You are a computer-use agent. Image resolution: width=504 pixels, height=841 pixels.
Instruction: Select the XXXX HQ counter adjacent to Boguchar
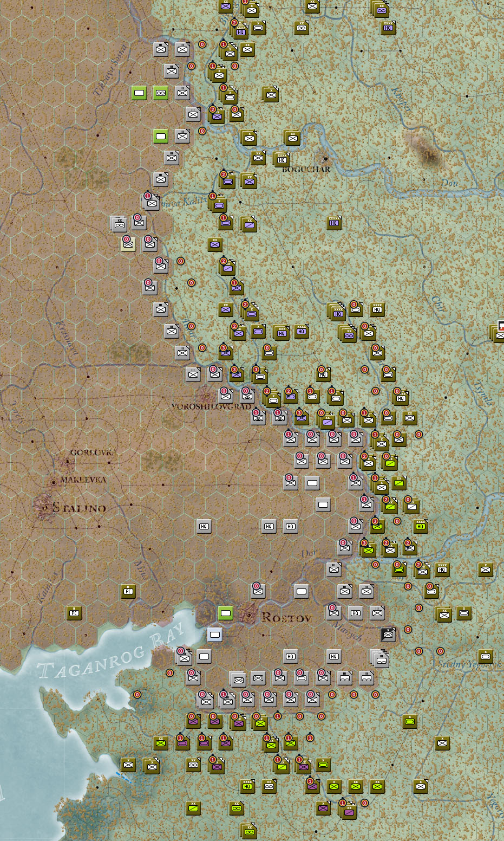pyautogui.click(x=281, y=159)
